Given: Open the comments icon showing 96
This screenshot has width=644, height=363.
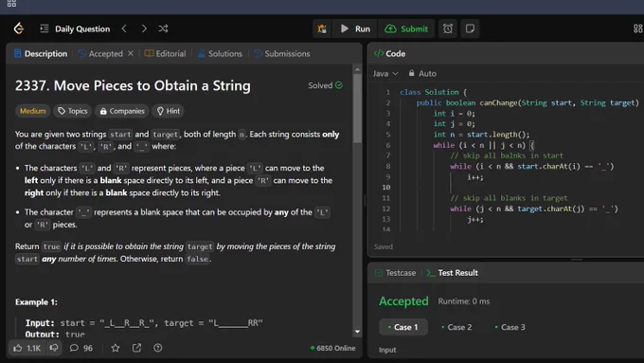Looking at the screenshot, I should point(80,348).
